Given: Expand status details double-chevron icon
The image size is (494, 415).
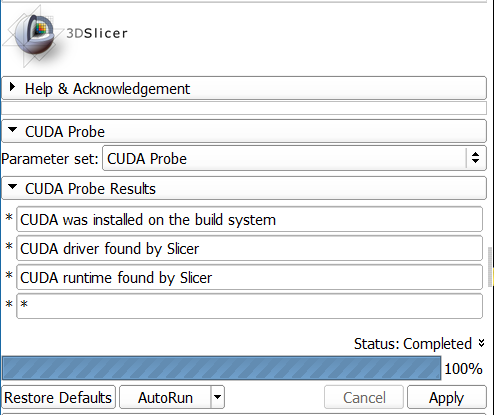Looking at the screenshot, I should pos(481,343).
